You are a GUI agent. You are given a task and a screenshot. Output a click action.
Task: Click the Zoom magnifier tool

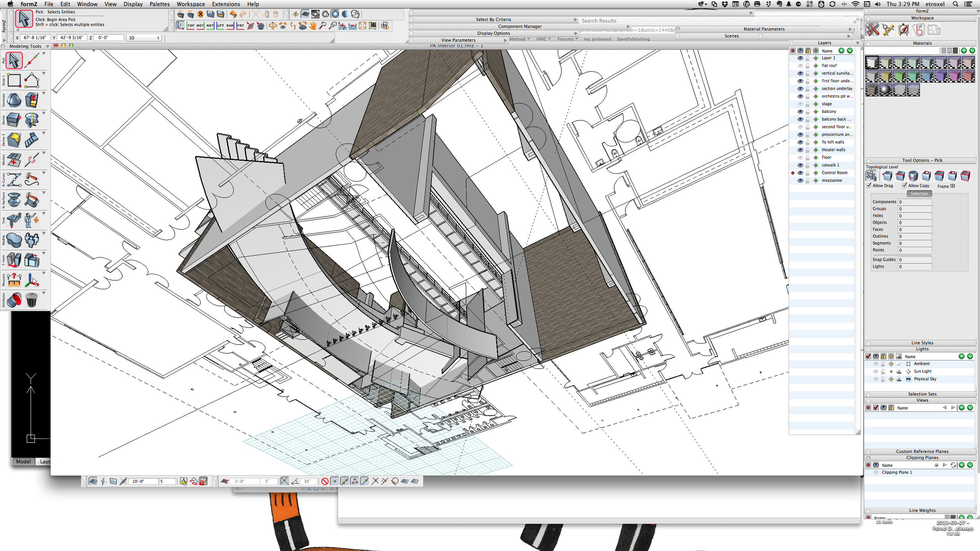tap(323, 26)
